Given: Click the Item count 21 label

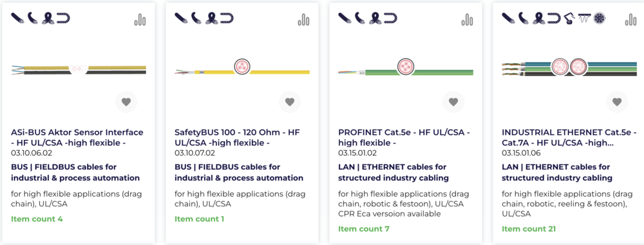Looking at the screenshot, I should pos(529,229).
